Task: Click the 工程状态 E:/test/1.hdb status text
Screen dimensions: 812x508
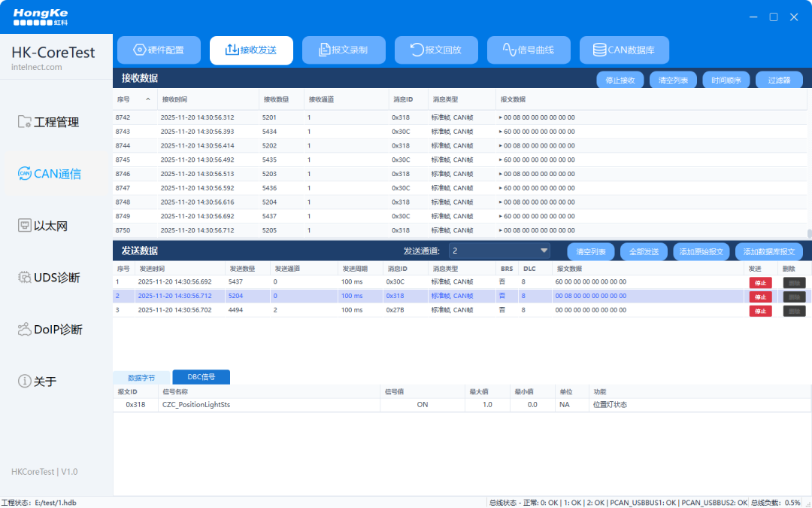Action: coord(39,503)
